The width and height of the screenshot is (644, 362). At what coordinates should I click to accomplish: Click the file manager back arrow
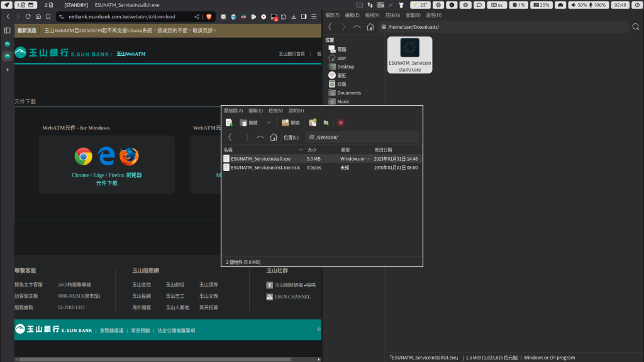coord(330,27)
